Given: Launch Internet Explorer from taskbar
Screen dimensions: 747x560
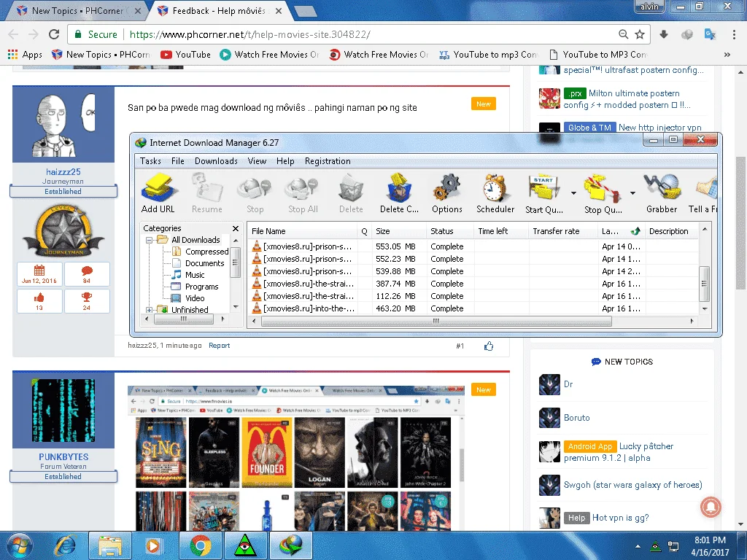Looking at the screenshot, I should coord(65,545).
